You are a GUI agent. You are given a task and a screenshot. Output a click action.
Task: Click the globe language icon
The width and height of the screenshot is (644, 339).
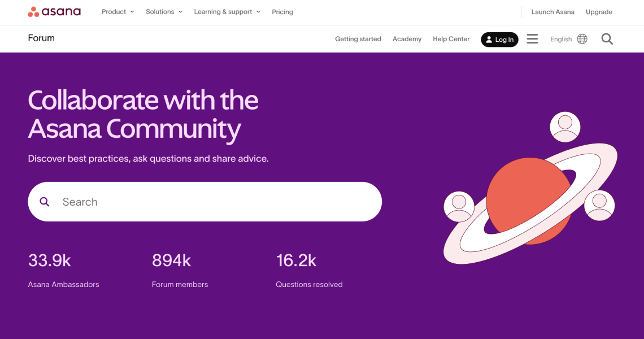click(581, 38)
